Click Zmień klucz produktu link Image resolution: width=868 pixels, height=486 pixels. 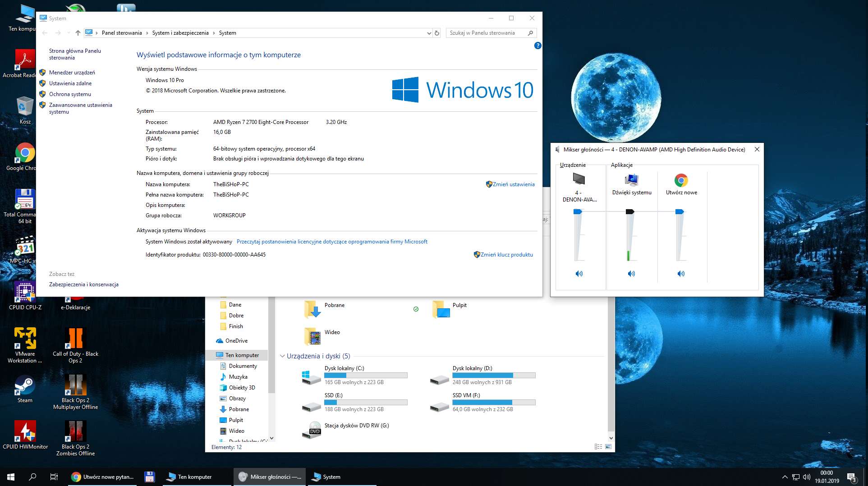point(507,255)
